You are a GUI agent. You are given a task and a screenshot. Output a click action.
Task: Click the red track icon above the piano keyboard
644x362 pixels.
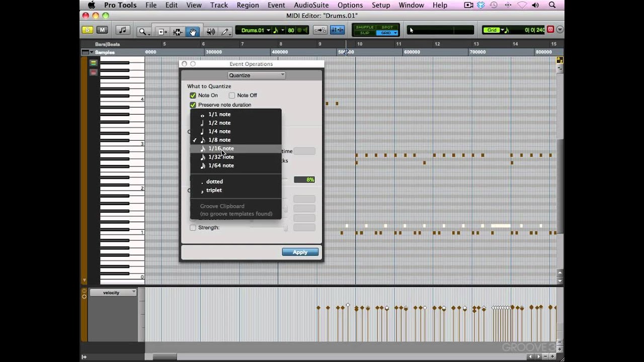click(x=93, y=72)
